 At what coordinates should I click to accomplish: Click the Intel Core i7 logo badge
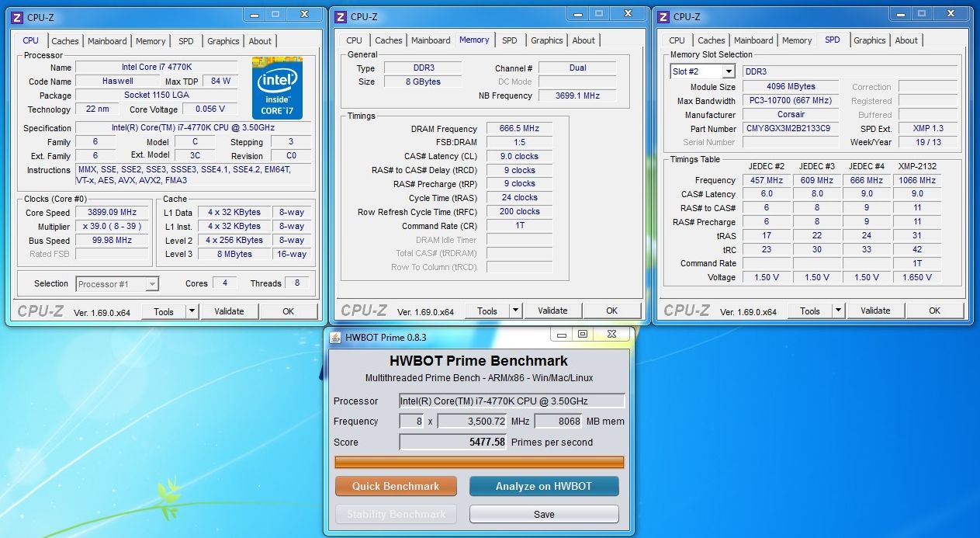pos(277,88)
